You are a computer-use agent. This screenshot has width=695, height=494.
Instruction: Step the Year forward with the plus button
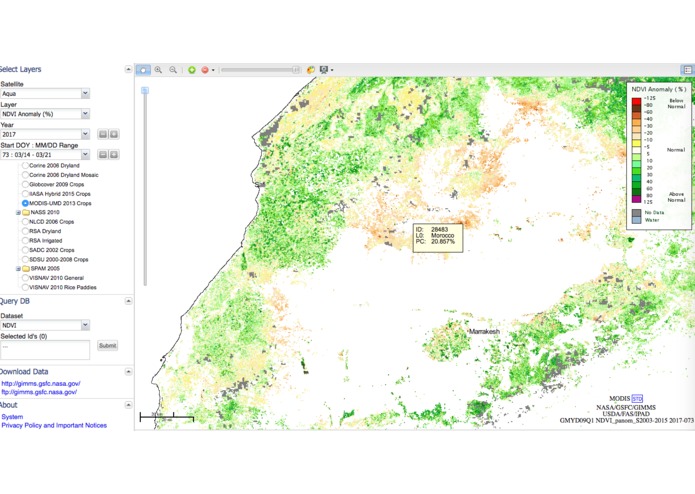tap(114, 134)
